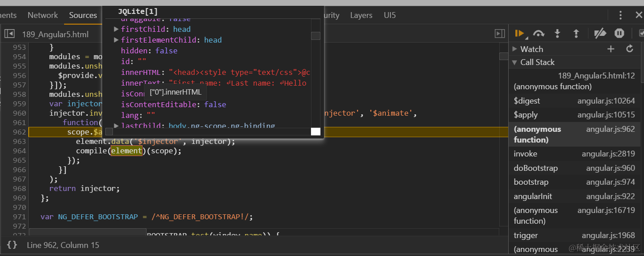The height and width of the screenshot is (256, 644).
Task: Open the Layers tab
Action: pyautogui.click(x=361, y=15)
